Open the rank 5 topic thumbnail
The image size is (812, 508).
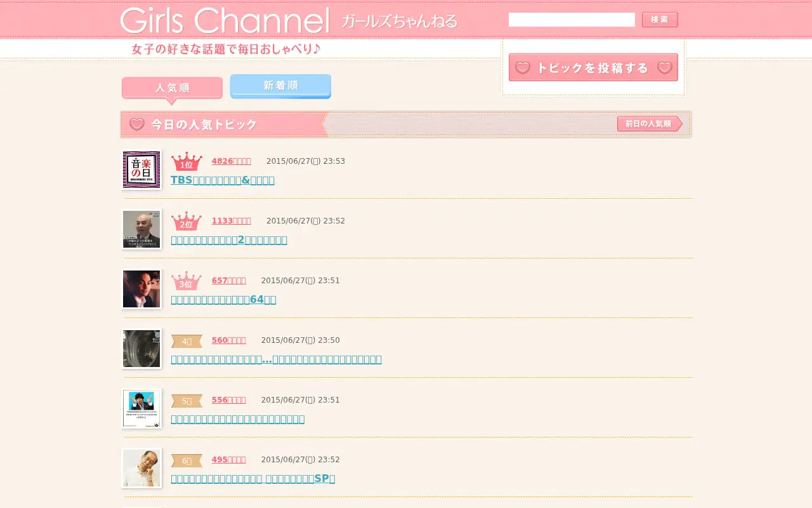pyautogui.click(x=141, y=408)
